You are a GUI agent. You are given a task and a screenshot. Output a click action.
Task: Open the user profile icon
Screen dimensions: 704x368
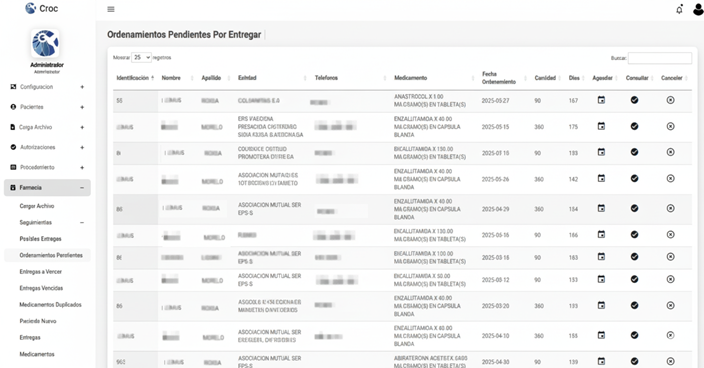click(x=698, y=9)
